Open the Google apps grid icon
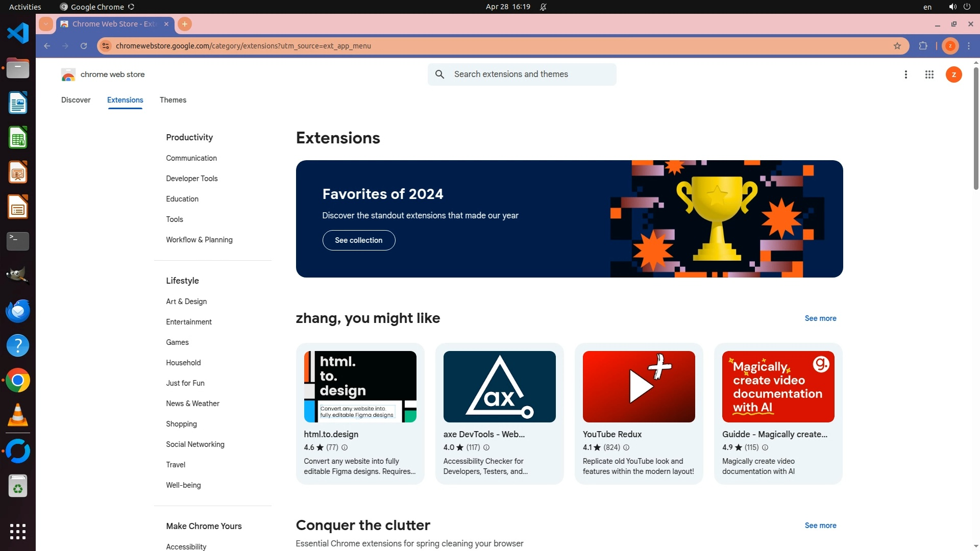The image size is (980, 551). tap(929, 74)
